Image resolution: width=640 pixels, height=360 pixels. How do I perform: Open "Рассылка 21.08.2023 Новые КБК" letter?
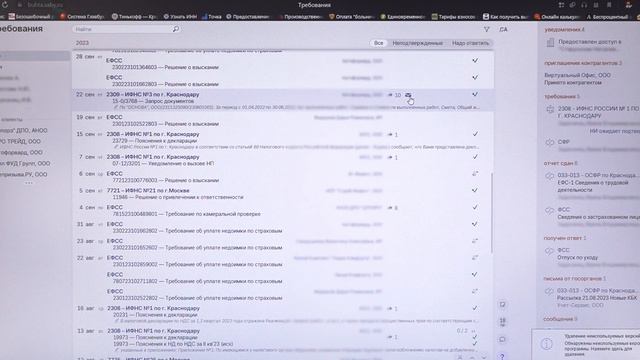tap(597, 298)
